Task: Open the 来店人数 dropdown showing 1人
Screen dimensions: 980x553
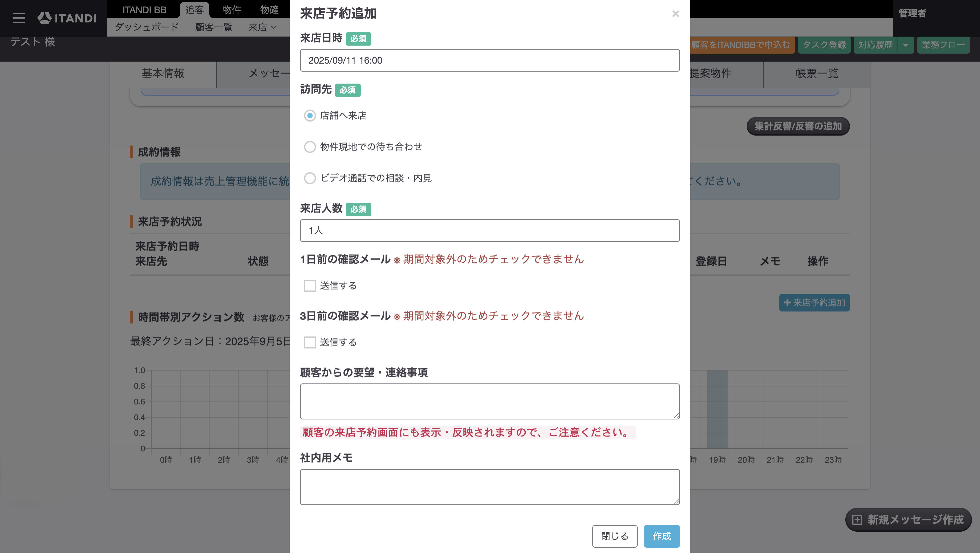Action: (490, 231)
